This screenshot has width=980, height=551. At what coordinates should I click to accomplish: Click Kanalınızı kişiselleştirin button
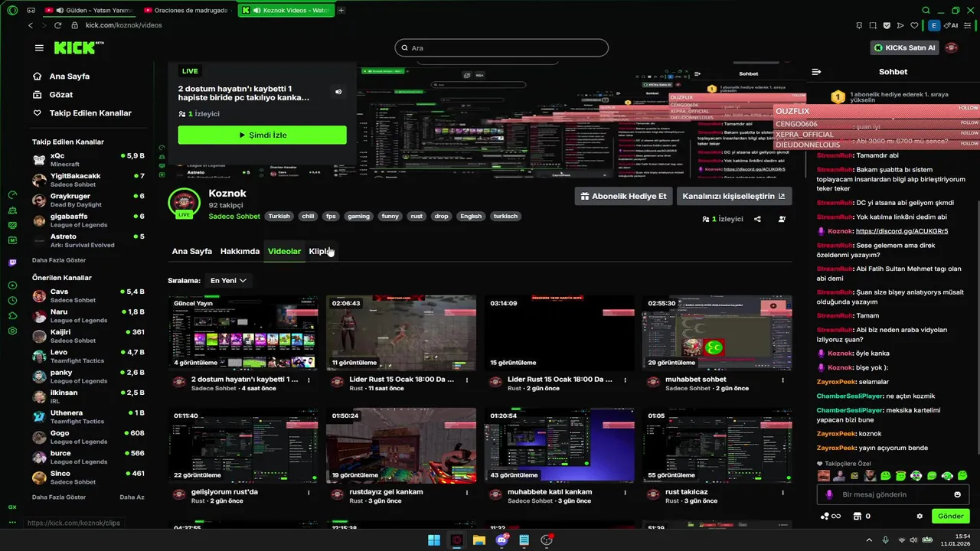pos(734,196)
